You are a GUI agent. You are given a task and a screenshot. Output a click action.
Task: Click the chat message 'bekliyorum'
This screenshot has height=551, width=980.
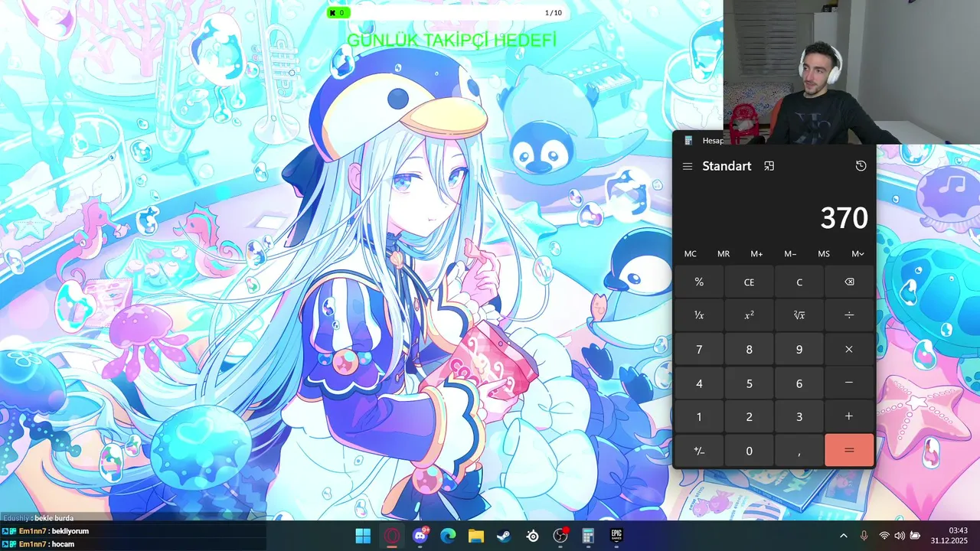70,531
